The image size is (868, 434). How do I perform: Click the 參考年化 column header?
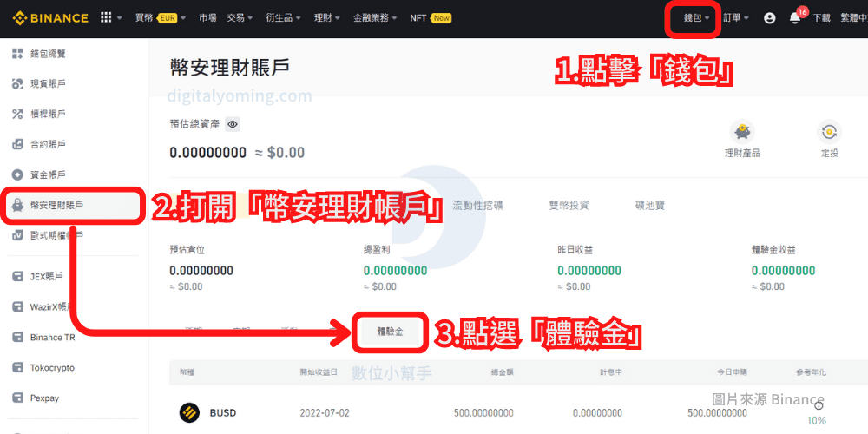[x=811, y=372]
